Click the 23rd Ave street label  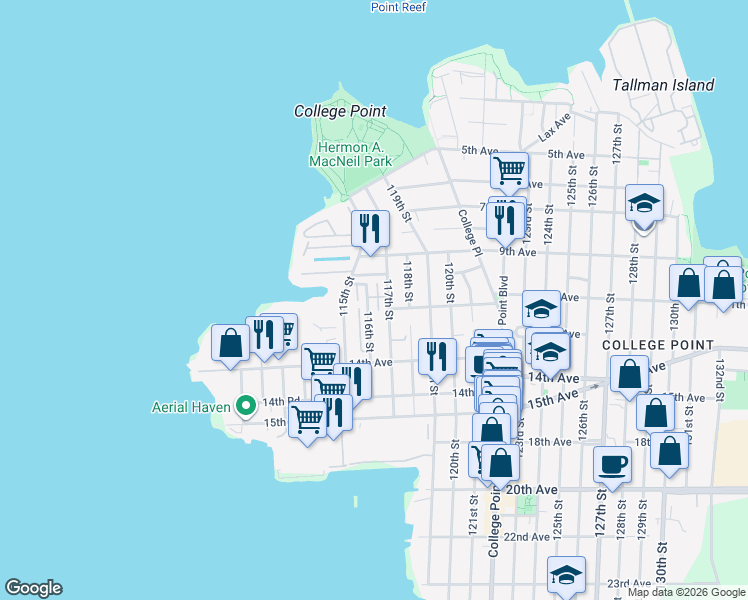tap(629, 584)
